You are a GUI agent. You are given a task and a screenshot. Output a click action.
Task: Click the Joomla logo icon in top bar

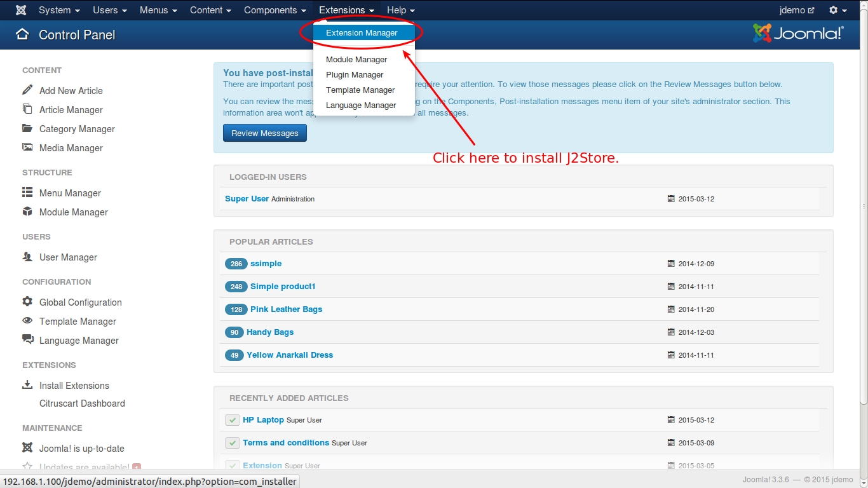21,10
